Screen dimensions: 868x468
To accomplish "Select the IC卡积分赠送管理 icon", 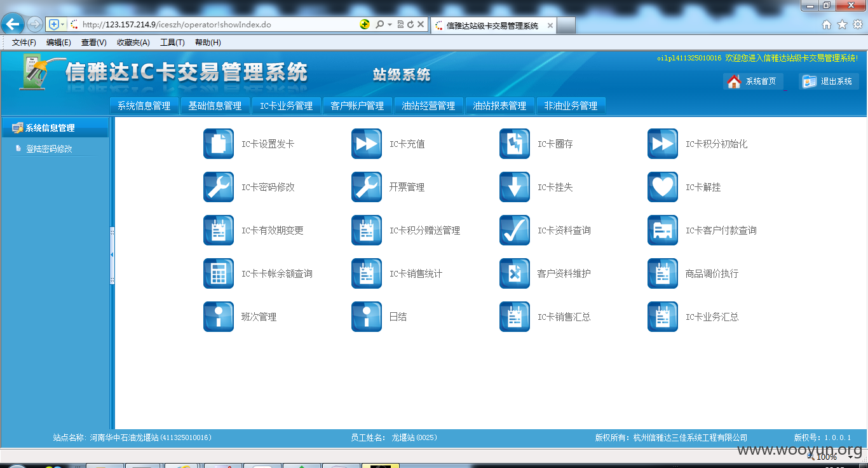I will (367, 230).
